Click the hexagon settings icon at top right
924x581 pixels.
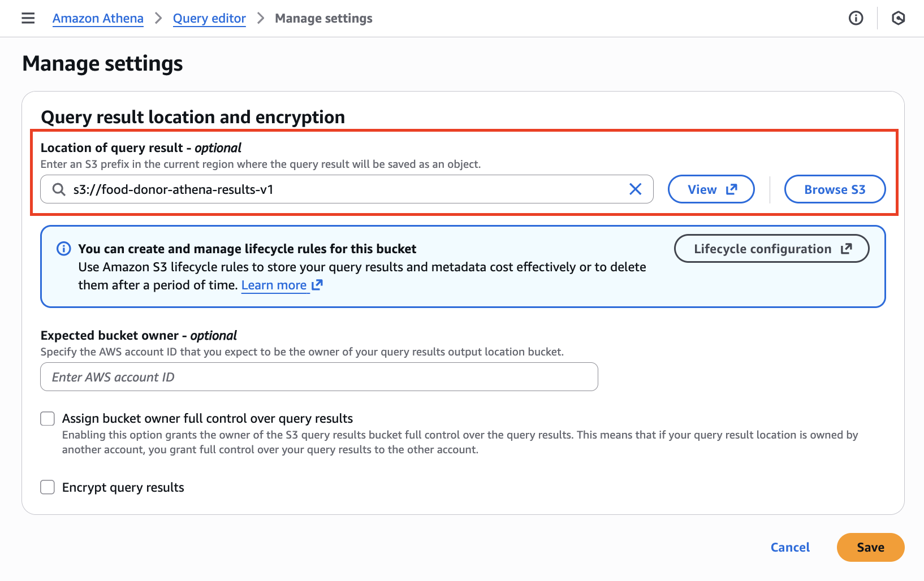[x=898, y=18]
